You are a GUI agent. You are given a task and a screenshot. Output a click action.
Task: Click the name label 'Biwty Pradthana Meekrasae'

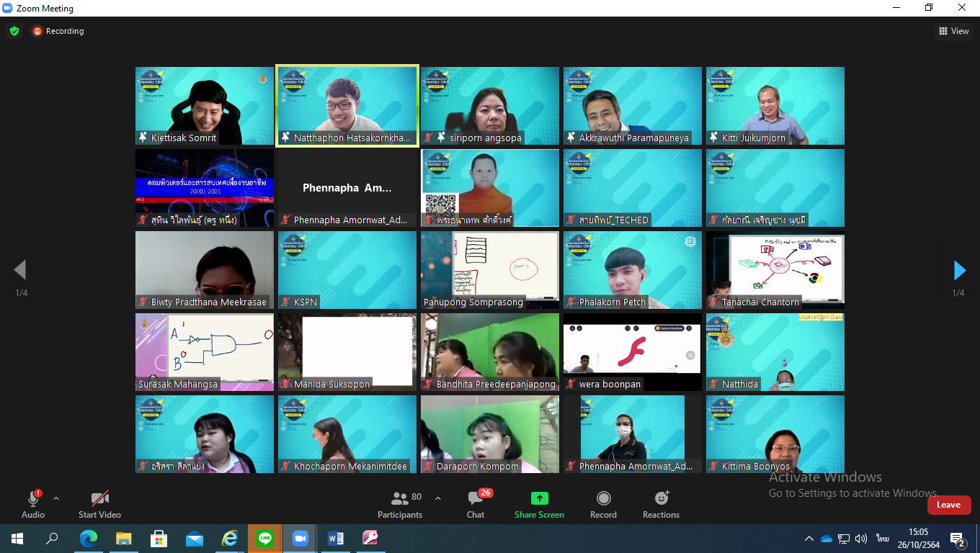(209, 302)
